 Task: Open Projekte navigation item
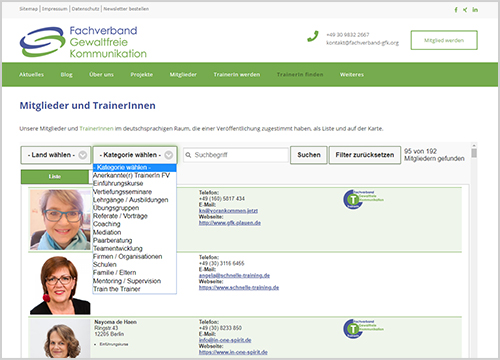tap(142, 74)
